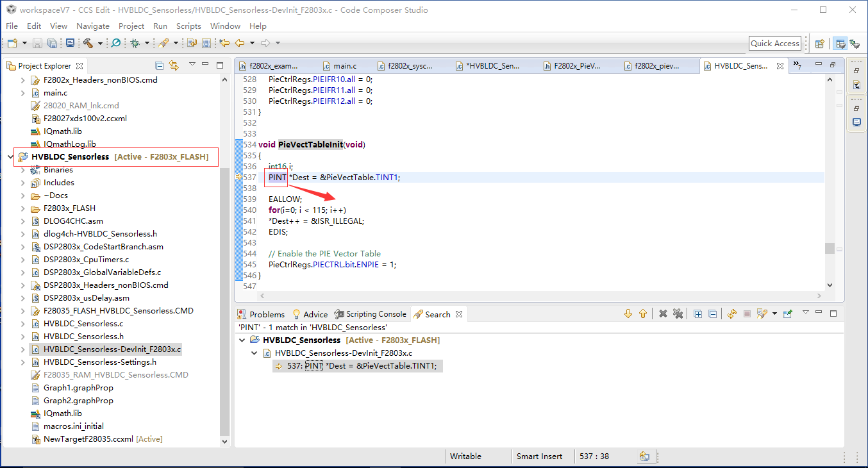Open the Debug launch dropdown arrow
Image resolution: width=868 pixels, height=468 pixels.
pos(147,43)
